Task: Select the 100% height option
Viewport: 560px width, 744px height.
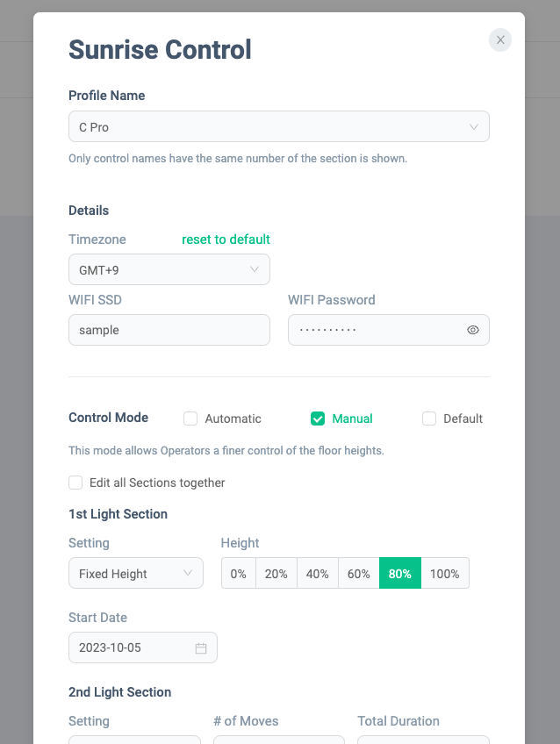Action: coord(445,573)
